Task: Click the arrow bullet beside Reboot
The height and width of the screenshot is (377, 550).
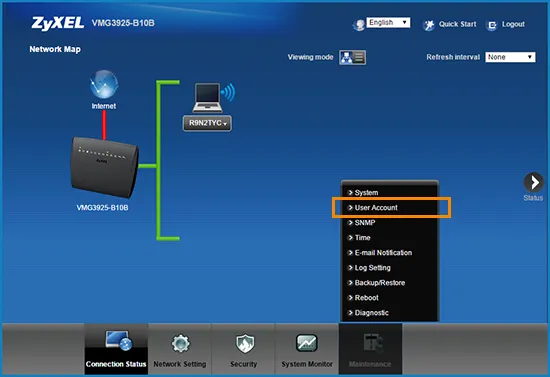Action: [350, 298]
